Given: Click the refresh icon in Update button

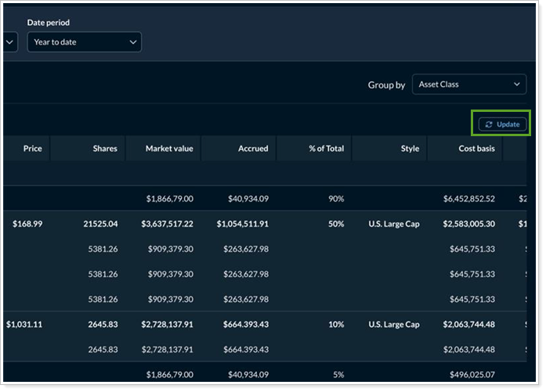Looking at the screenshot, I should (489, 124).
